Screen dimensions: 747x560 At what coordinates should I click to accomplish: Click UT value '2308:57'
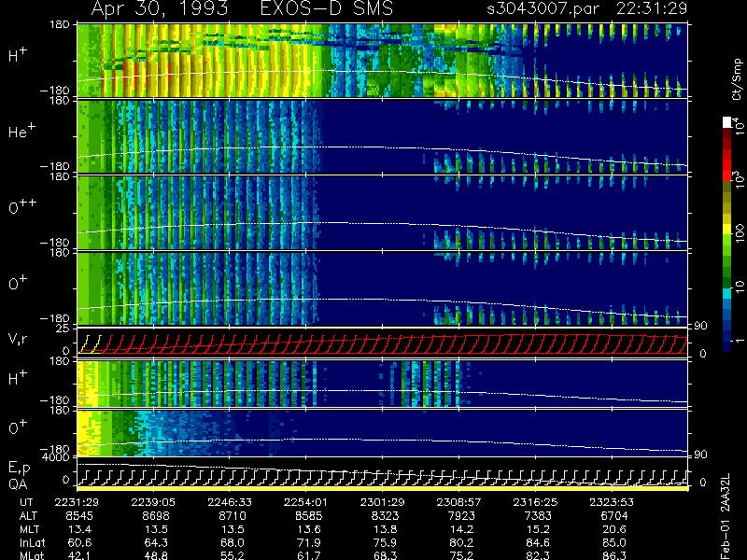[x=458, y=502]
